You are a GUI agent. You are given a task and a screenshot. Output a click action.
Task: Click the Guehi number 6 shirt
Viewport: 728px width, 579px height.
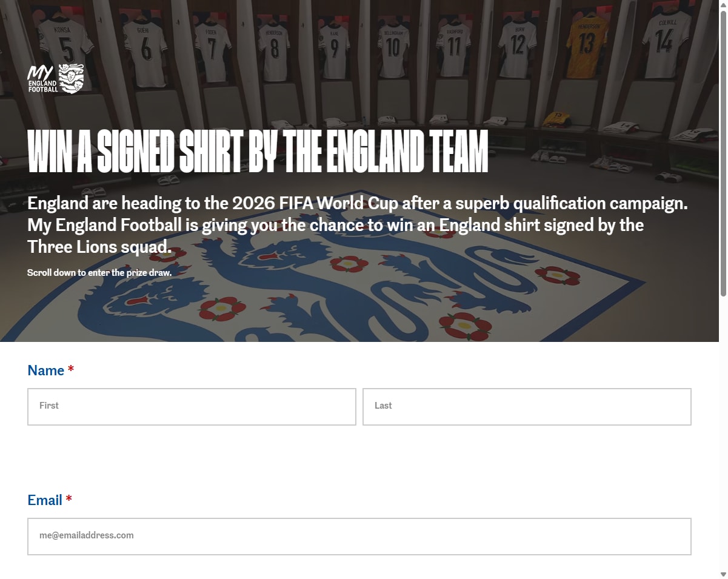click(x=145, y=52)
